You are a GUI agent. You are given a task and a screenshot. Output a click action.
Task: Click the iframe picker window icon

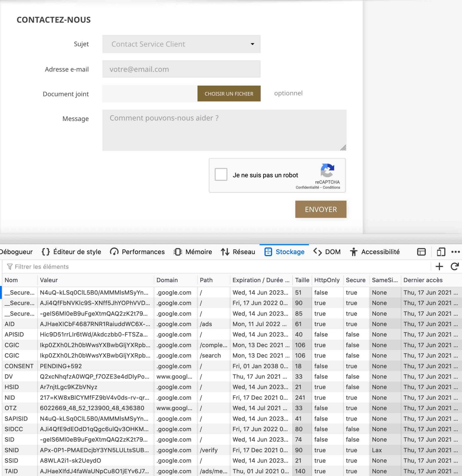click(x=421, y=252)
